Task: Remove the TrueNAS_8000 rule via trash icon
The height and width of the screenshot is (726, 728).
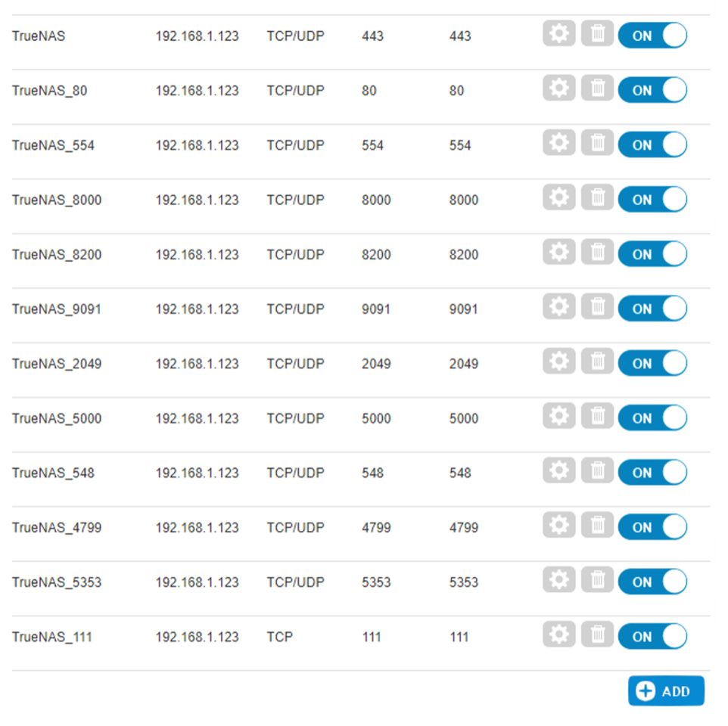Action: point(597,197)
